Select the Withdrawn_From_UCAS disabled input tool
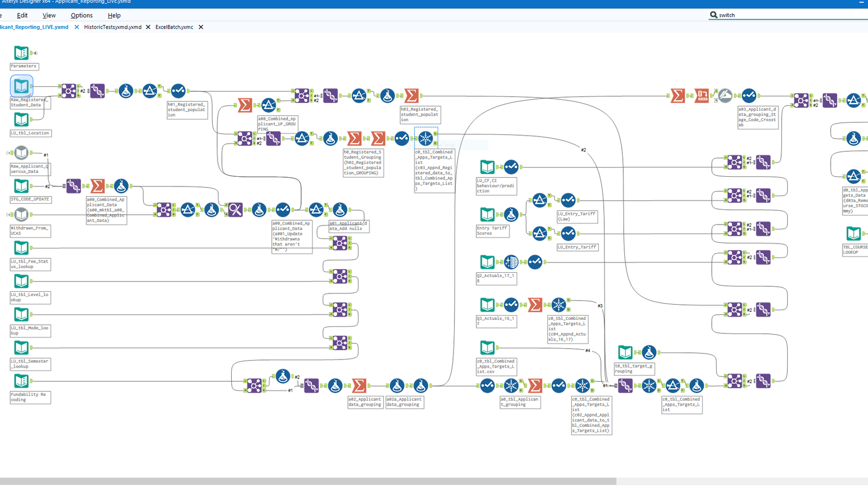 [21, 215]
